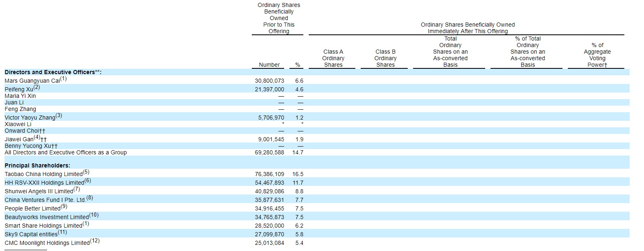The height and width of the screenshot is (251, 644).
Task: Click Jiawei Gan's 9,001,545 share number
Action: [x=271, y=139]
